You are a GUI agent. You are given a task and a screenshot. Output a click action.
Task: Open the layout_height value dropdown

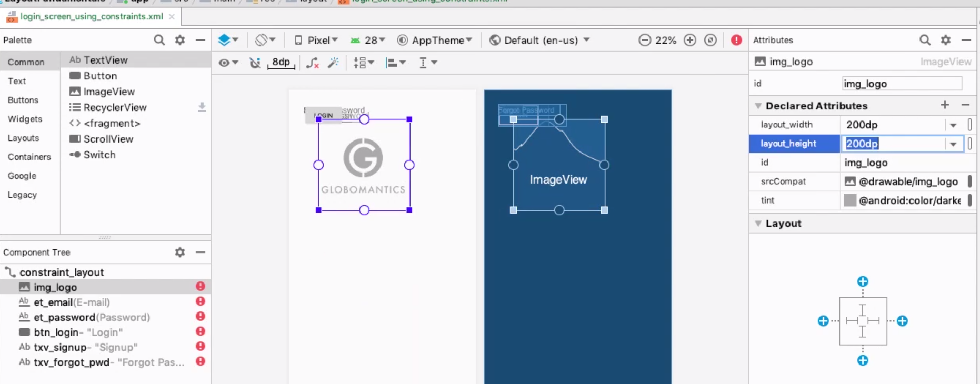tap(953, 144)
